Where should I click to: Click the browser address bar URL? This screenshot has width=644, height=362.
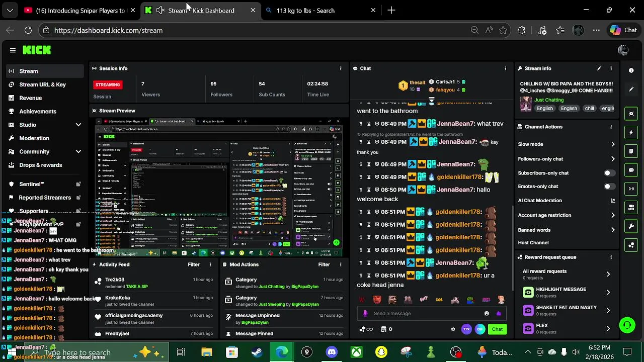(108, 30)
